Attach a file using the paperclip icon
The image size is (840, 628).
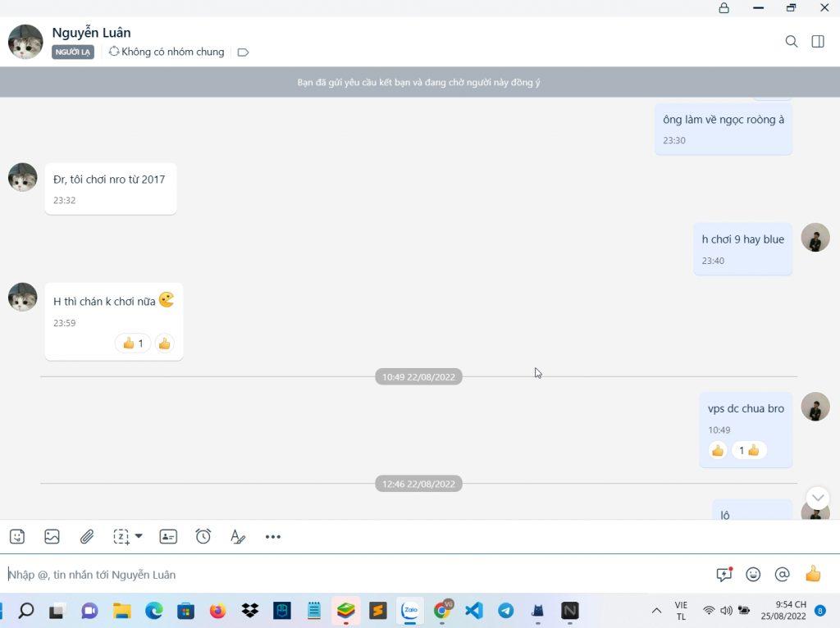[87, 537]
